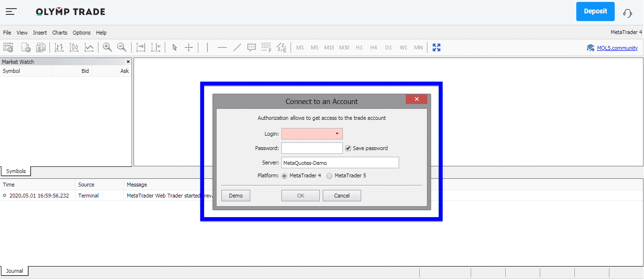Click the Olymp Trade logo

click(x=71, y=12)
